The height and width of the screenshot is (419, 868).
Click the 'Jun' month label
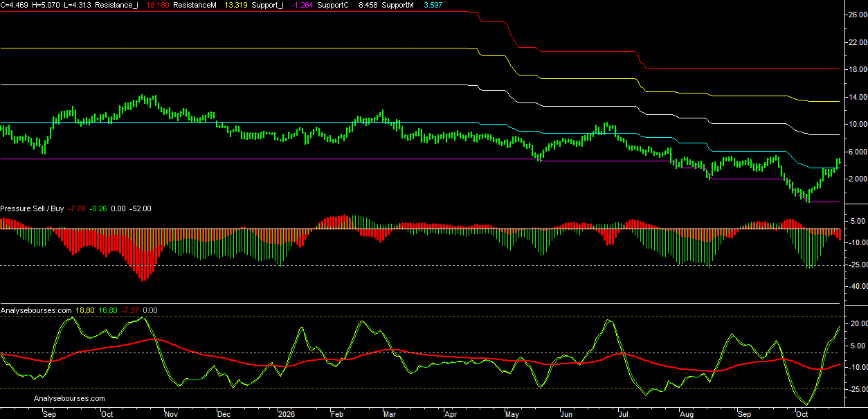[x=566, y=414]
